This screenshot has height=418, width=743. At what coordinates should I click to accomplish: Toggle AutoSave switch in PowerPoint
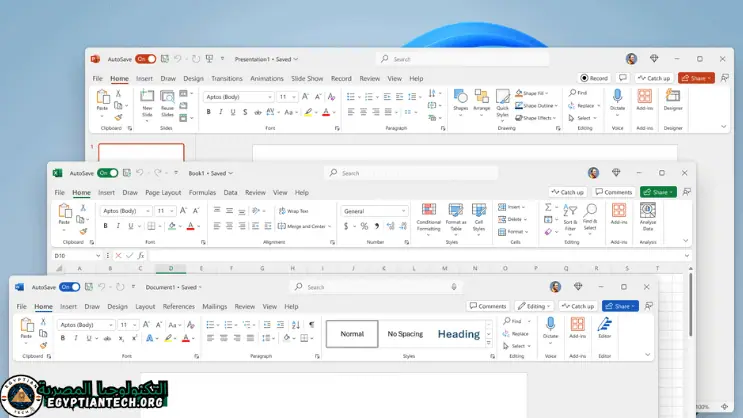pyautogui.click(x=145, y=59)
